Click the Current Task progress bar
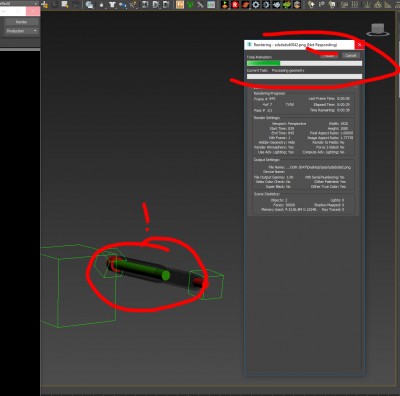 [x=304, y=76]
